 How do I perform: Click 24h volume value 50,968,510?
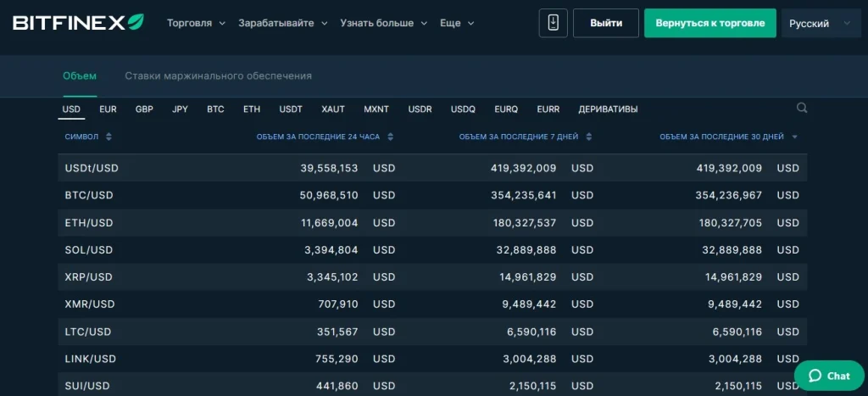327,195
